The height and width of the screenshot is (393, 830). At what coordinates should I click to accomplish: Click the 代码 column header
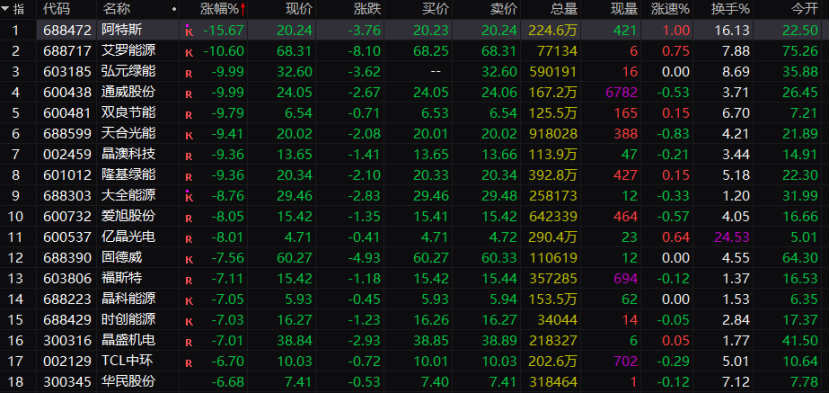click(x=57, y=9)
